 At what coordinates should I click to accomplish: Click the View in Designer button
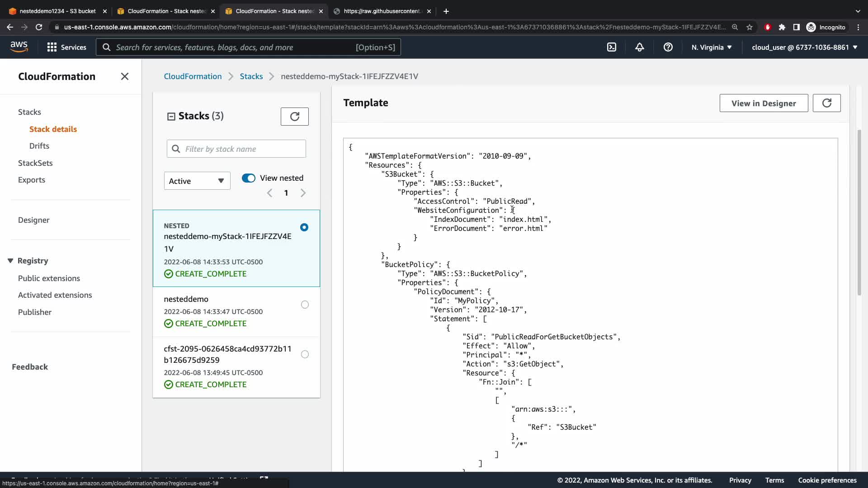pos(763,103)
